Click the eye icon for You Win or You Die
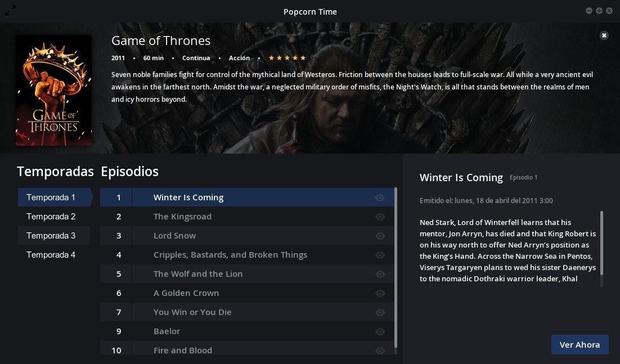 (380, 312)
